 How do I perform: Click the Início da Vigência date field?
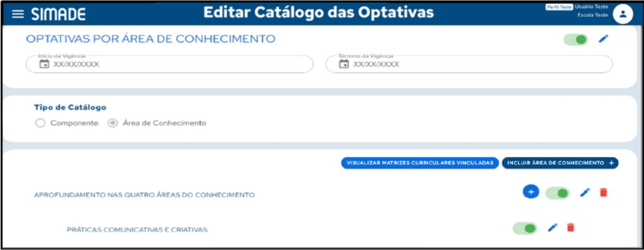point(170,64)
